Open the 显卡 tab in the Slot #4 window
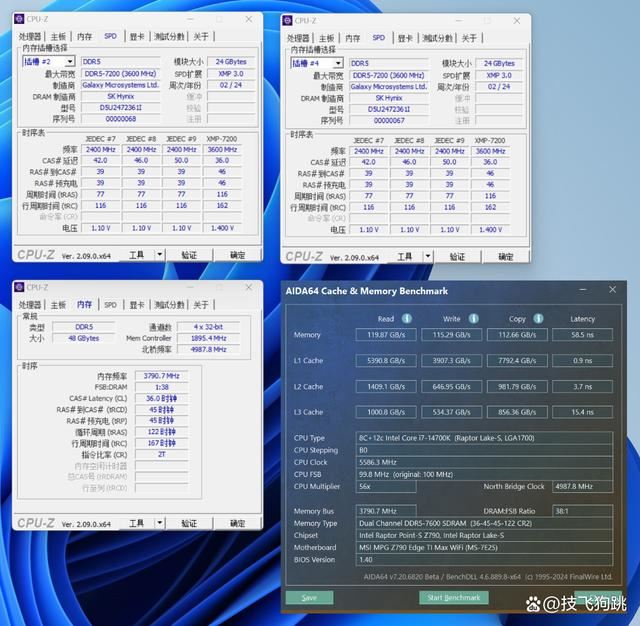This screenshot has height=626, width=640. 405,38
